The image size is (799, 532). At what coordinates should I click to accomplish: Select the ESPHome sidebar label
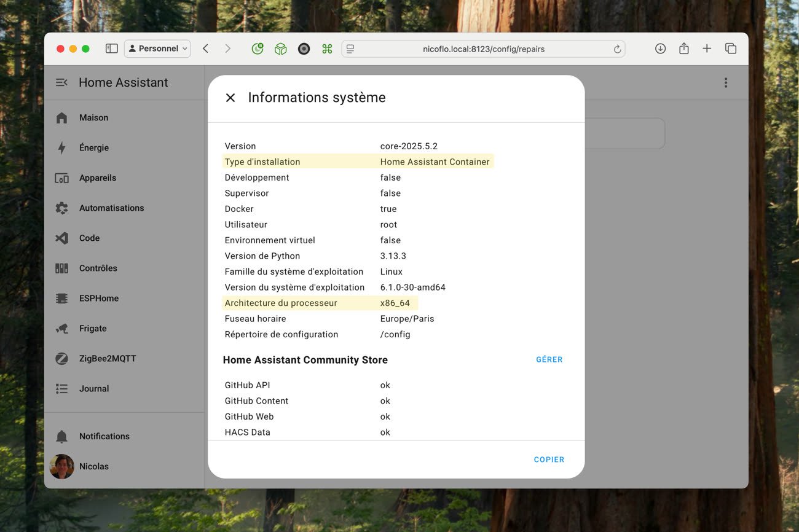coord(99,299)
